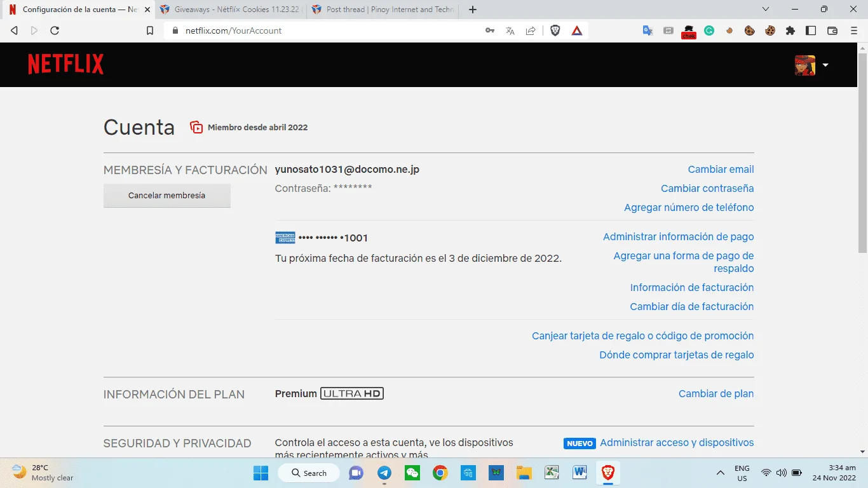This screenshot has width=868, height=488.
Task: Switch to Post thread Pinoy Internet tab
Action: pyautogui.click(x=383, y=10)
